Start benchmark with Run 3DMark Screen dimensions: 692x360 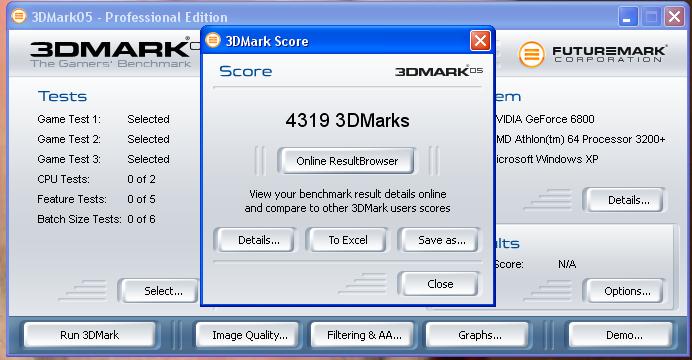pyautogui.click(x=90, y=335)
